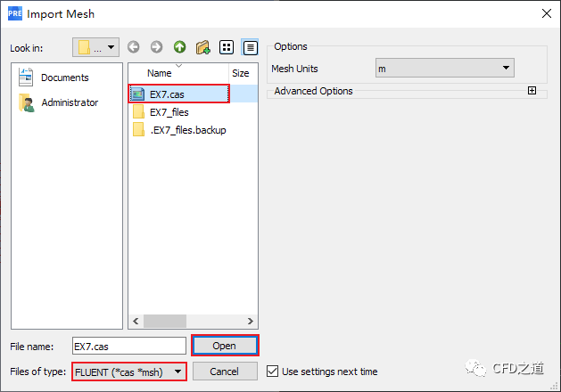
Task: Click the horizontal scrollbar thumb in file list
Action: 165,321
